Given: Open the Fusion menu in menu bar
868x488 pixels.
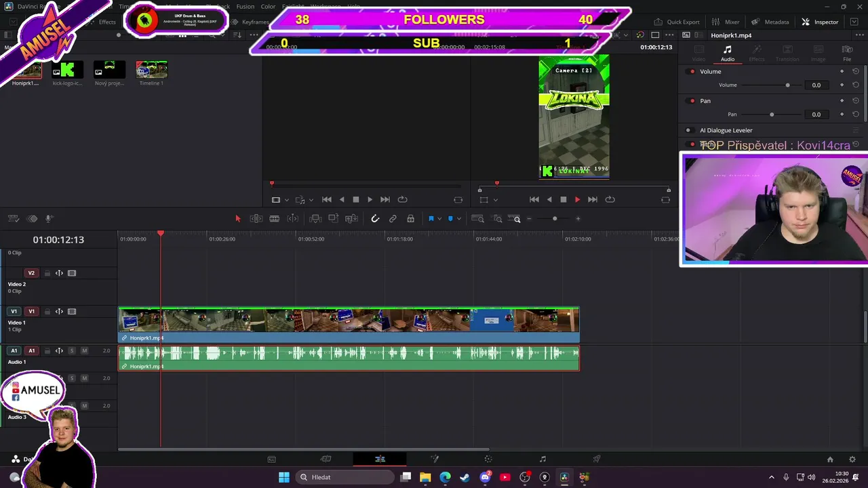Looking at the screenshot, I should coord(245,6).
